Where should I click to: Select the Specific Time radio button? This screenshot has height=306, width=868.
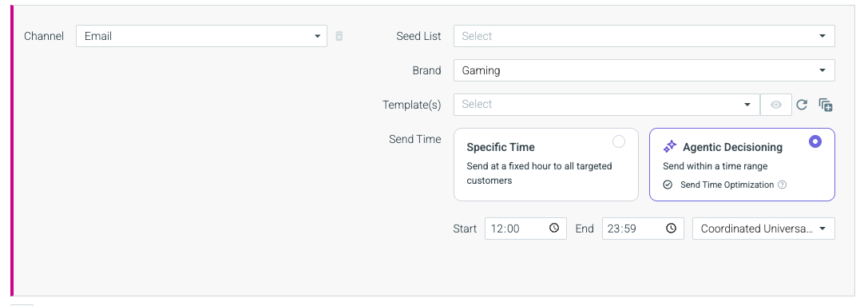618,142
